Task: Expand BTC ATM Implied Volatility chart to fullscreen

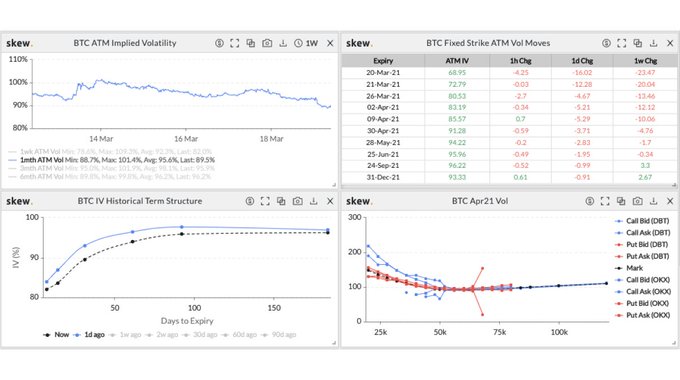Action: pos(235,43)
